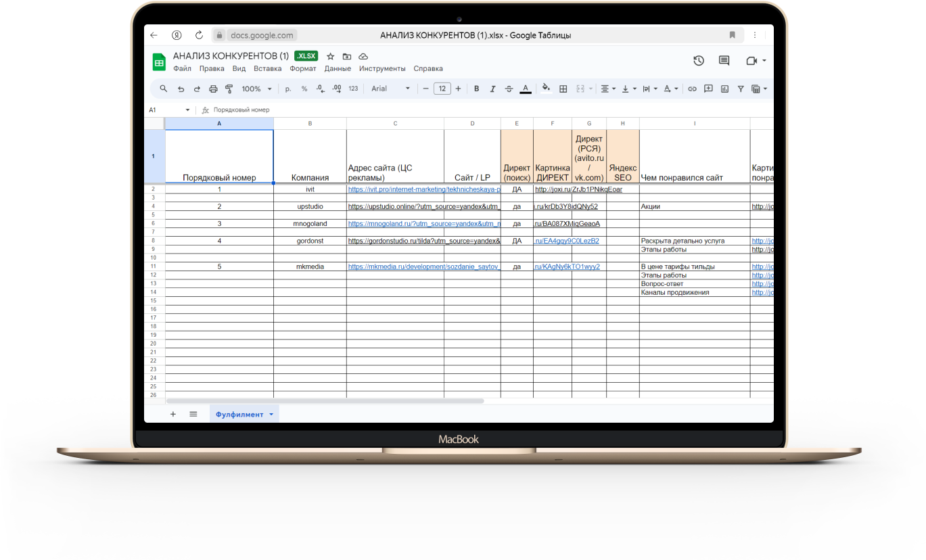This screenshot has height=560, width=926.
Task: Increase decimal places
Action: [337, 89]
